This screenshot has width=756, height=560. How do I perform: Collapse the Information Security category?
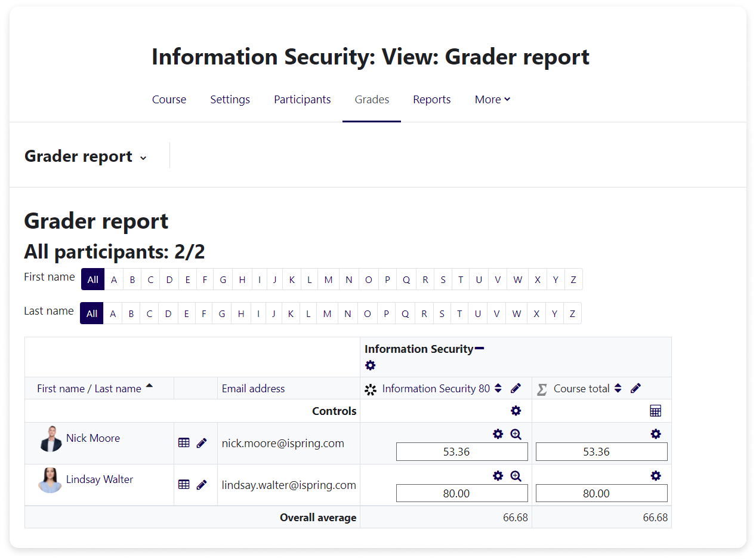coord(479,349)
